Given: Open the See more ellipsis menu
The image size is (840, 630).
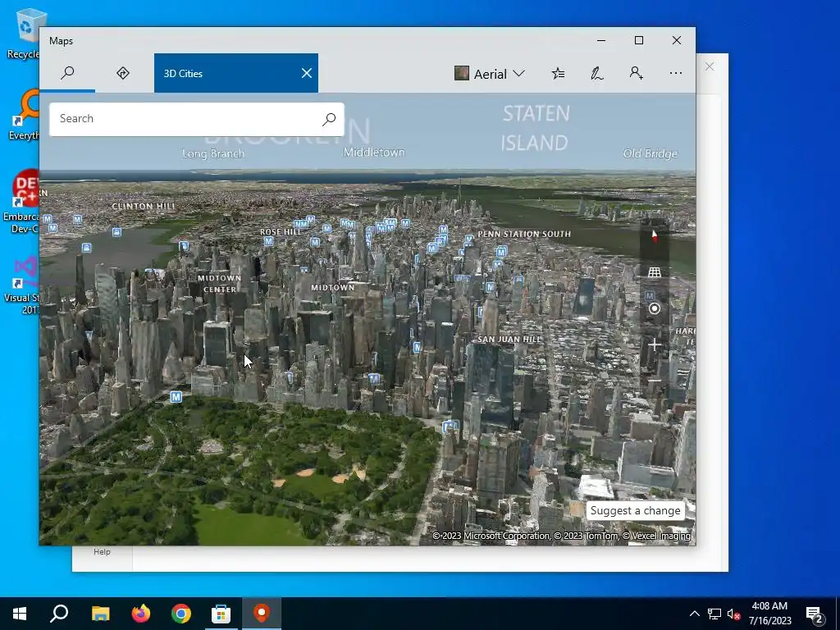Looking at the screenshot, I should (676, 73).
